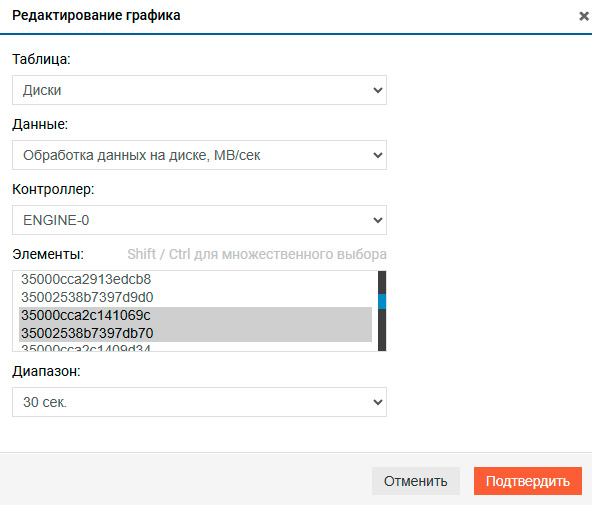592x505 pixels.
Task: Select highlighted element 35002538b7397db70
Action: pos(196,333)
